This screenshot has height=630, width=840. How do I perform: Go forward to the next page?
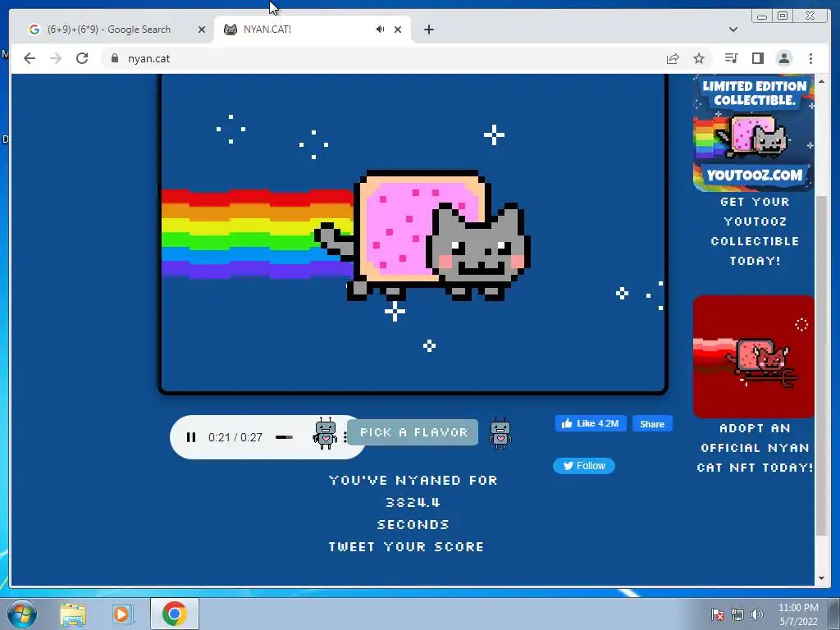point(56,58)
